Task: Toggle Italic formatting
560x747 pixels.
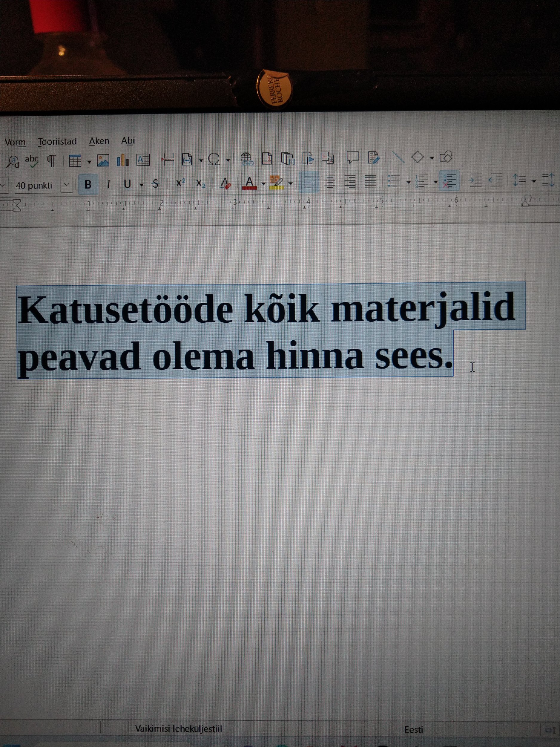Action: coord(108,184)
